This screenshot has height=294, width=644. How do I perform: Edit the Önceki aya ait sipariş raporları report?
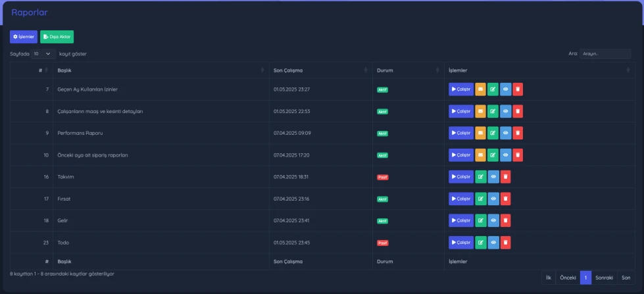pyautogui.click(x=493, y=155)
